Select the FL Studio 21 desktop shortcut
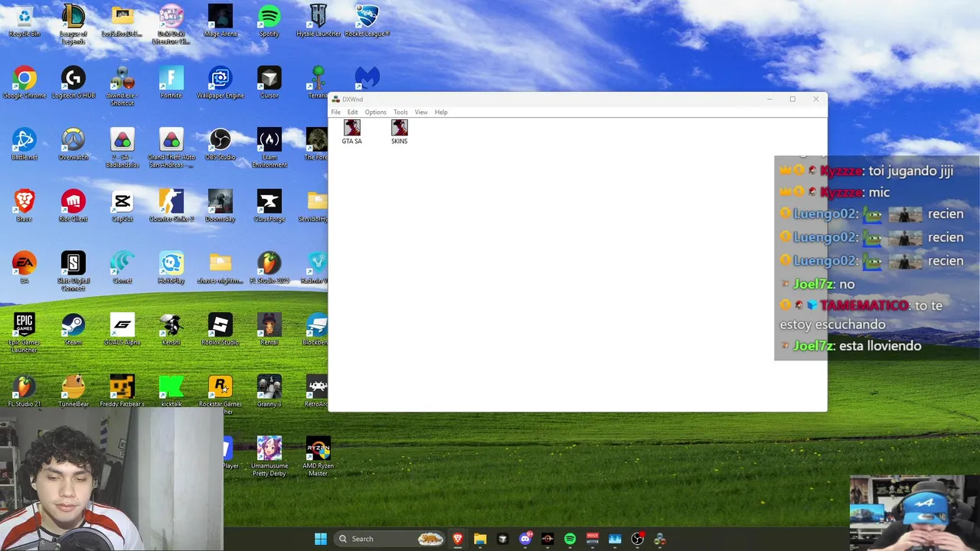 click(x=24, y=391)
